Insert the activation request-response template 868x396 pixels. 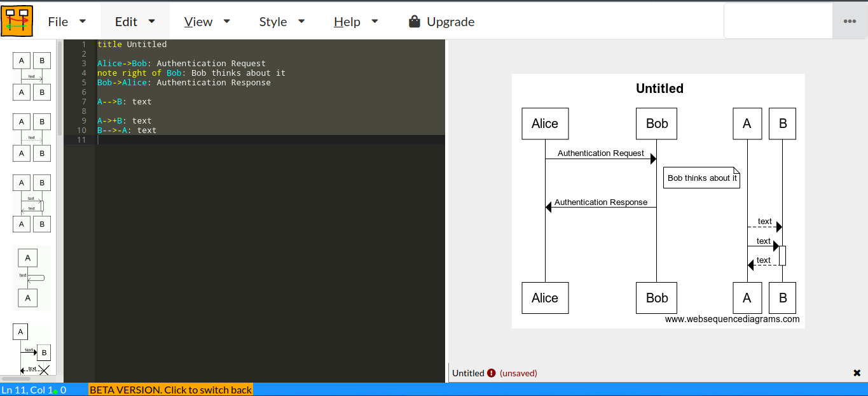coord(32,203)
